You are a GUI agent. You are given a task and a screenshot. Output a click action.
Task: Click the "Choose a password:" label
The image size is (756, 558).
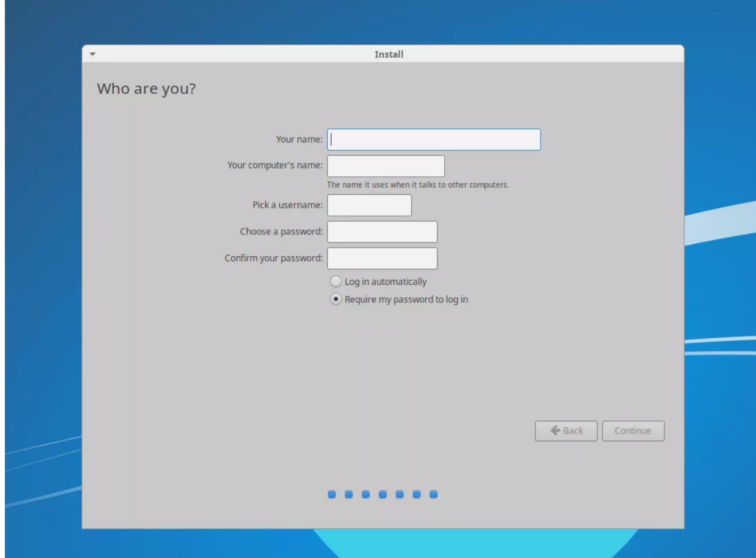click(281, 232)
